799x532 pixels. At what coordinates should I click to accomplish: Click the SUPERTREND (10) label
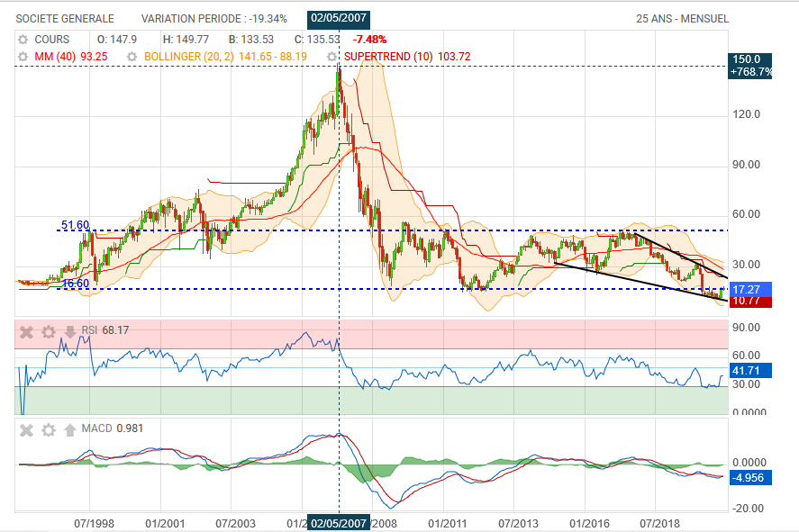(x=386, y=56)
